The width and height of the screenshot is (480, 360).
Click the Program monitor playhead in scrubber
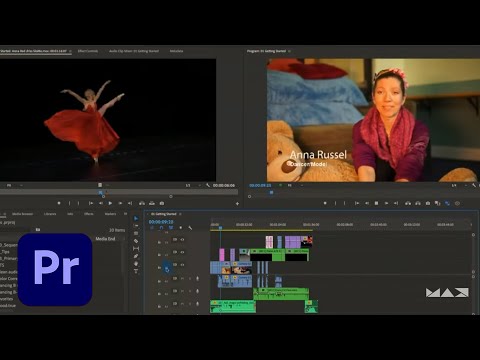point(271,192)
